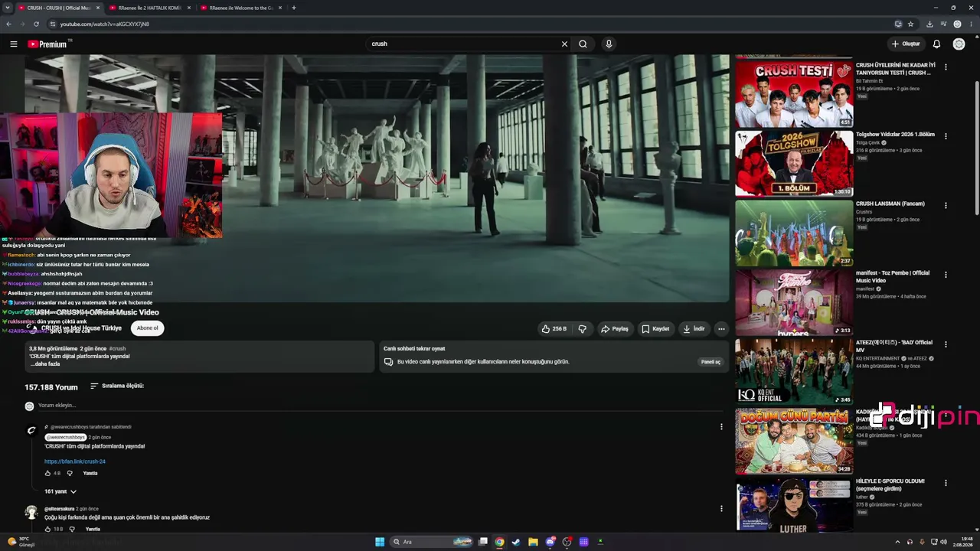Screen dimensions: 980x551
Task: Dislike the ultearsakura comment
Action: click(x=72, y=530)
